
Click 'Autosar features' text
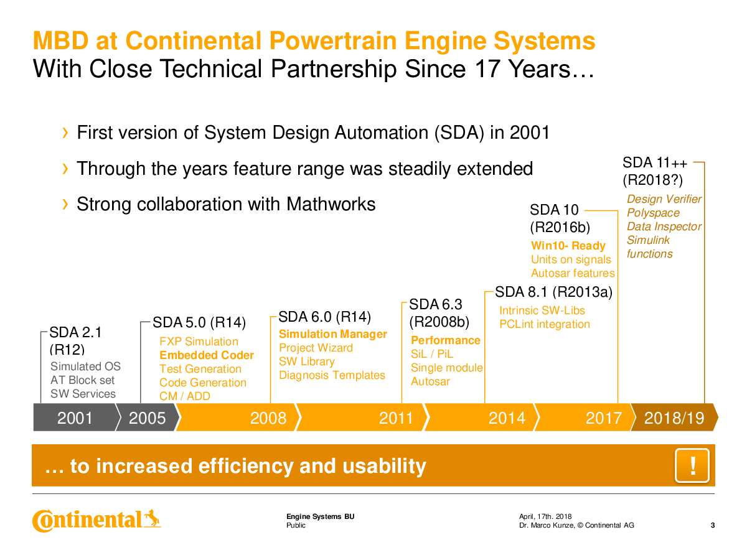[x=573, y=273]
